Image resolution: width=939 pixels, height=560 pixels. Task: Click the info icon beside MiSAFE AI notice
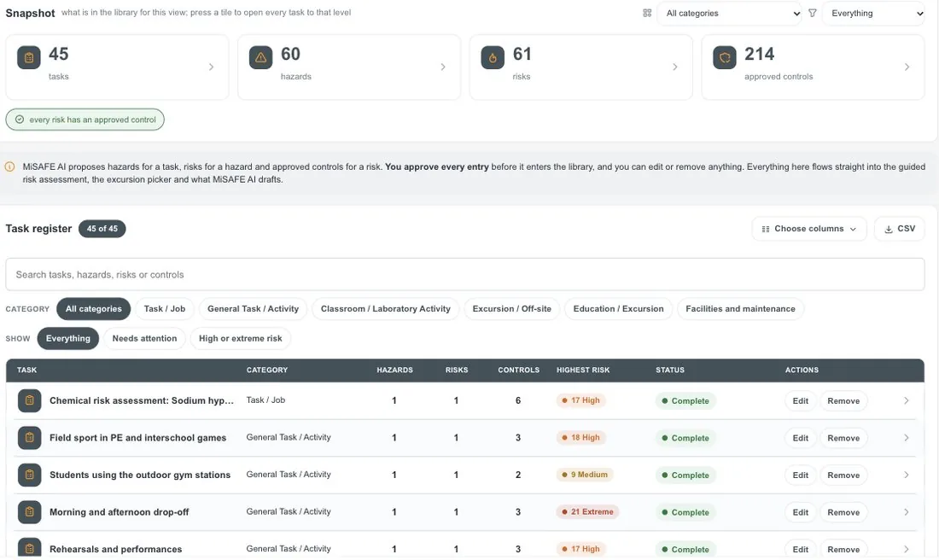(9, 167)
